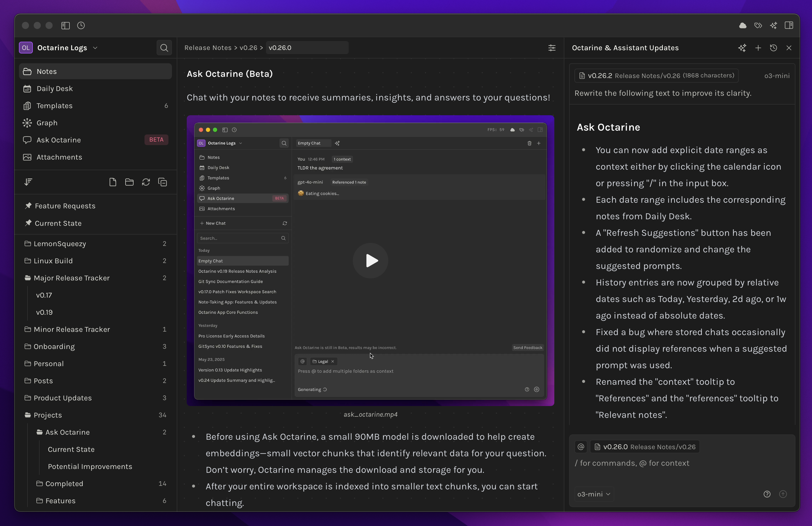Open assistant chat history icon
This screenshot has width=812, height=526.
pos(774,48)
